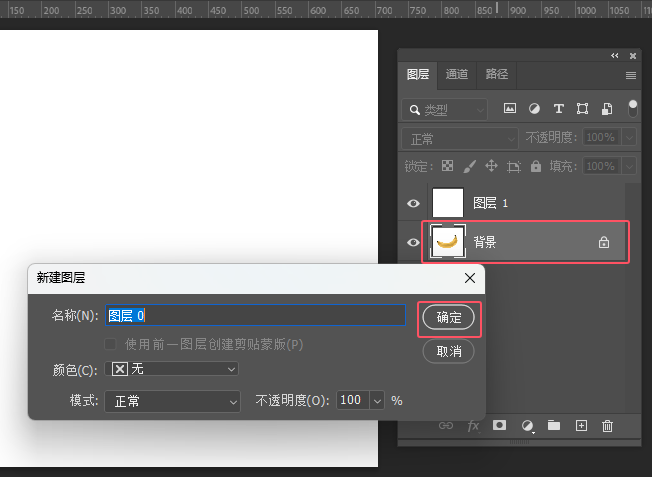Open the 正常 blend mode dropdown in panel
The height and width of the screenshot is (477, 652).
pyautogui.click(x=460, y=138)
